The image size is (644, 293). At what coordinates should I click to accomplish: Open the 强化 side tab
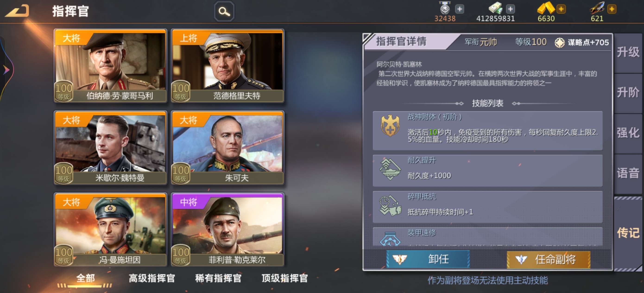(628, 133)
